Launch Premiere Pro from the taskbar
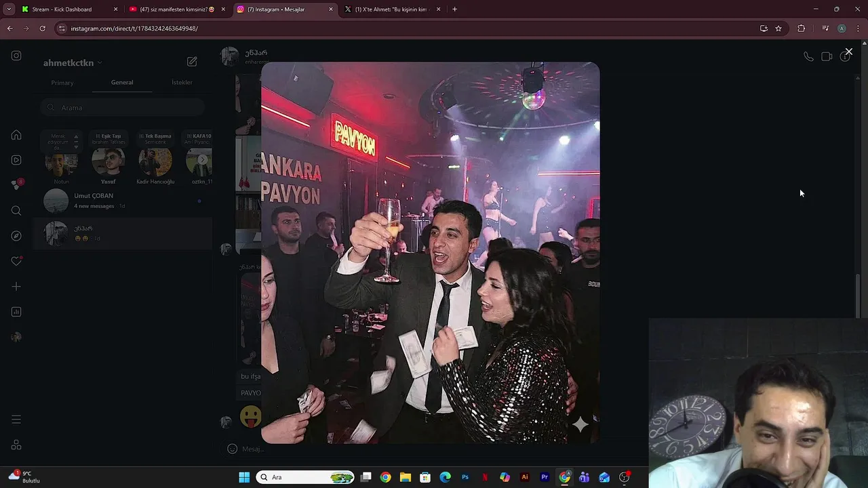The width and height of the screenshot is (868, 488). point(545,477)
